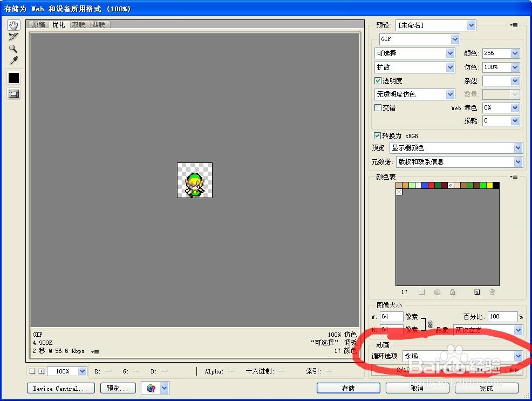This screenshot has height=401, width=532.
Task: Expand the GIF format dropdown
Action: [x=456, y=39]
